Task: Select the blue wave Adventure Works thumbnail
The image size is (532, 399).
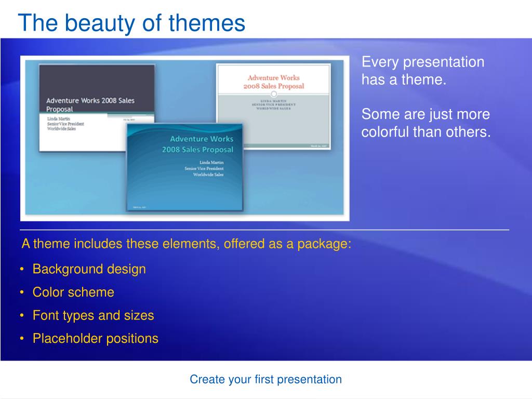Action: [184, 167]
